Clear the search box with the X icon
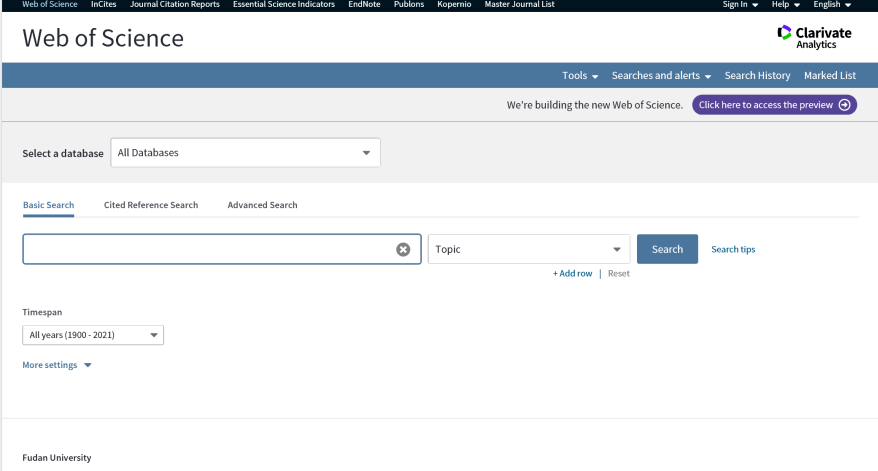 [x=403, y=249]
